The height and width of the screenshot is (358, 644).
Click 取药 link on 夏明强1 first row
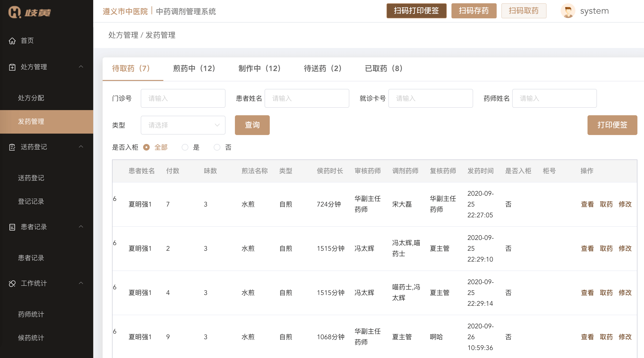coord(606,204)
